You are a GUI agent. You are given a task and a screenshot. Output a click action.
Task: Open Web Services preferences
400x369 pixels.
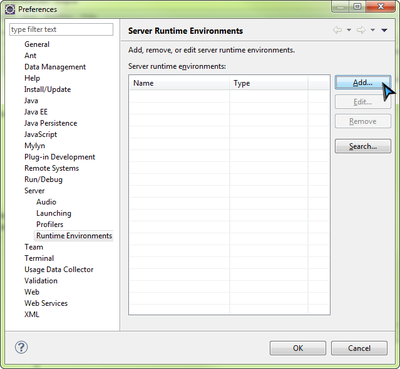(x=46, y=303)
